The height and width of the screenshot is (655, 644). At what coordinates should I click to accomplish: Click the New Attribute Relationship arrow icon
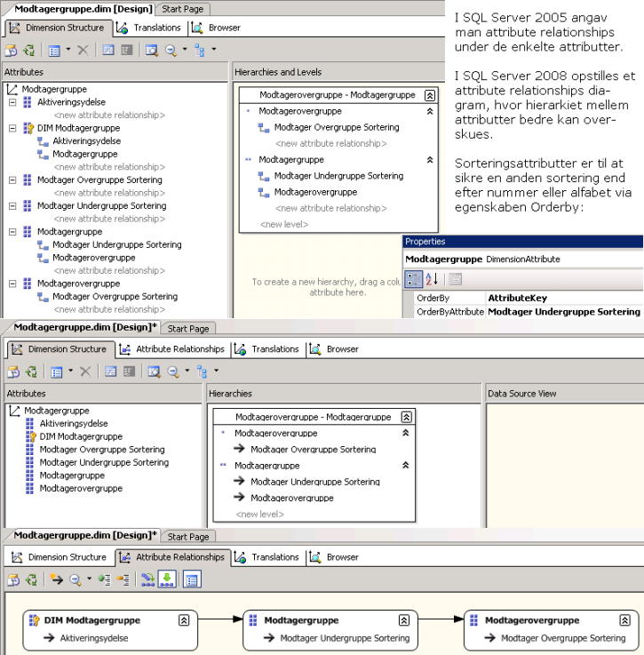coord(56,579)
